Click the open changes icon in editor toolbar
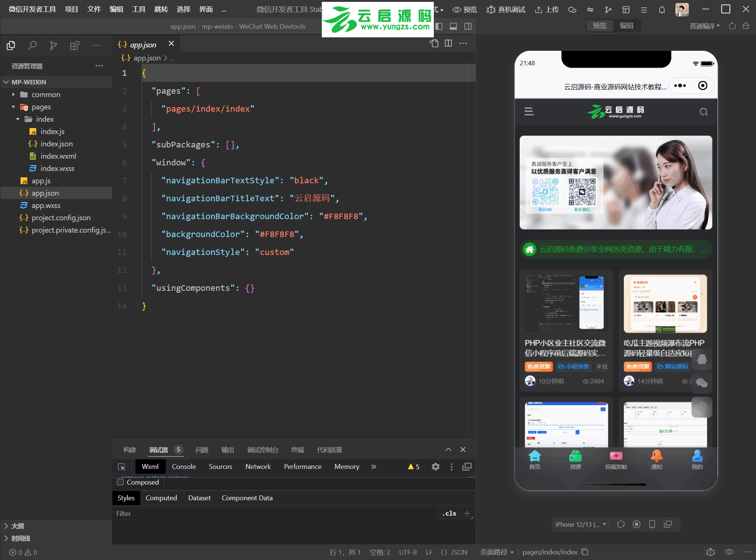Image resolution: width=756 pixels, height=560 pixels. (x=434, y=43)
